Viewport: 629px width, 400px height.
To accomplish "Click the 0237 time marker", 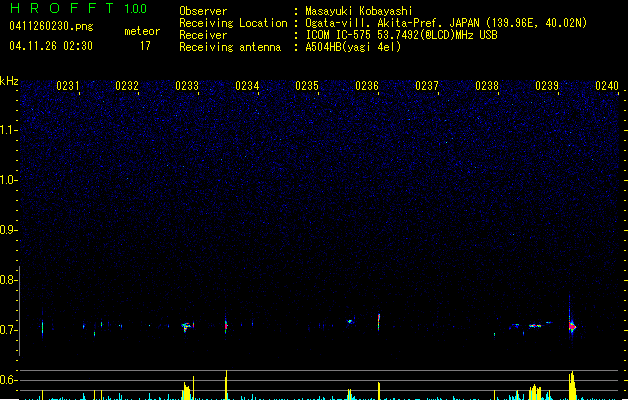I will [x=427, y=86].
